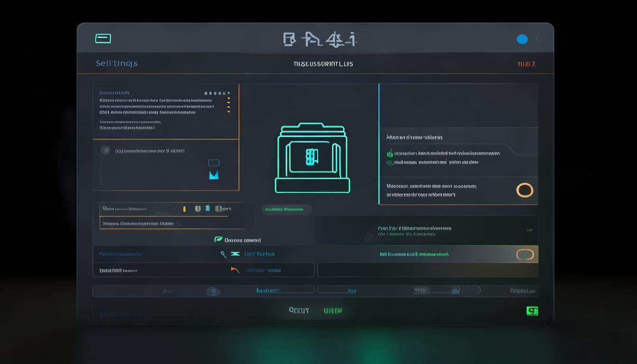Click the slider knob in bottom-left bar
This screenshot has width=637, height=364.
(213, 291)
